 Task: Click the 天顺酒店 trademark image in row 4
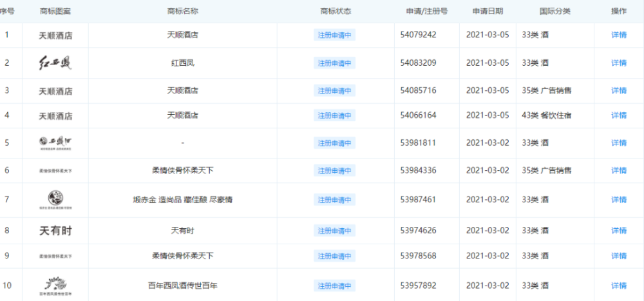click(x=55, y=117)
